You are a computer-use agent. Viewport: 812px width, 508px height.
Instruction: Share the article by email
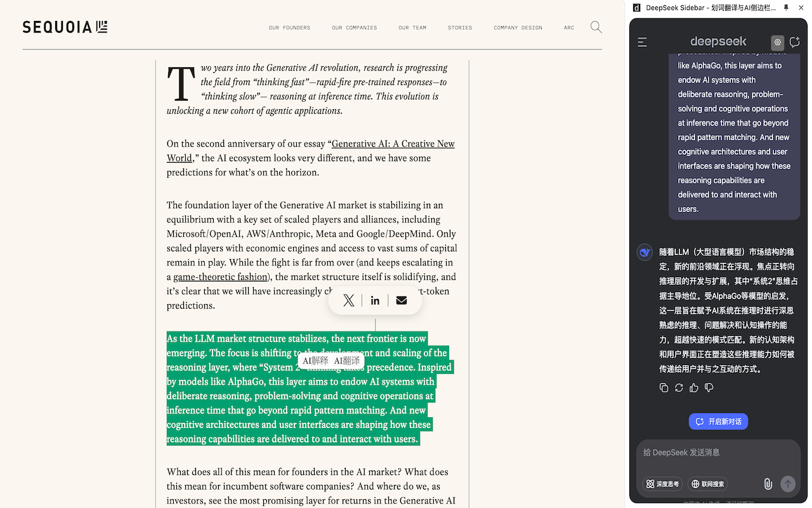pyautogui.click(x=402, y=300)
